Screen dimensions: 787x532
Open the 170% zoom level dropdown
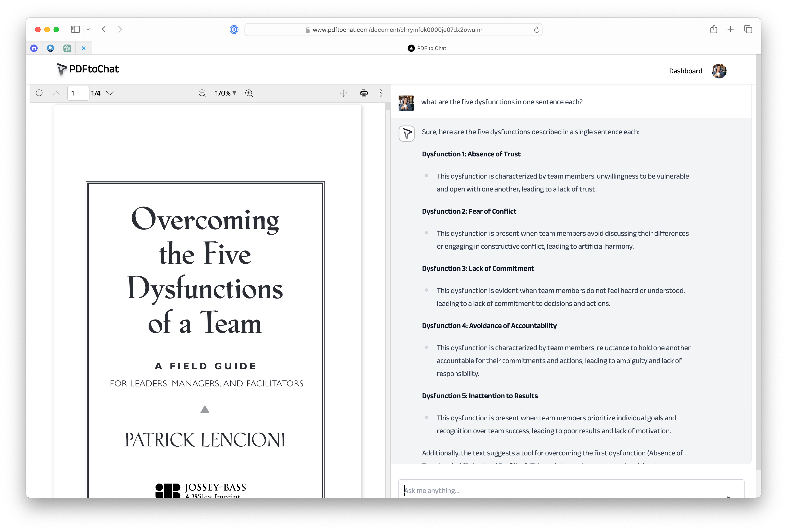click(226, 93)
